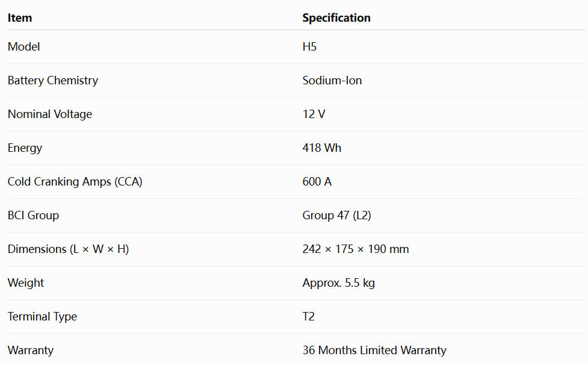The height and width of the screenshot is (365, 588).
Task: Select the Battery Chemistry label
Action: (x=53, y=80)
